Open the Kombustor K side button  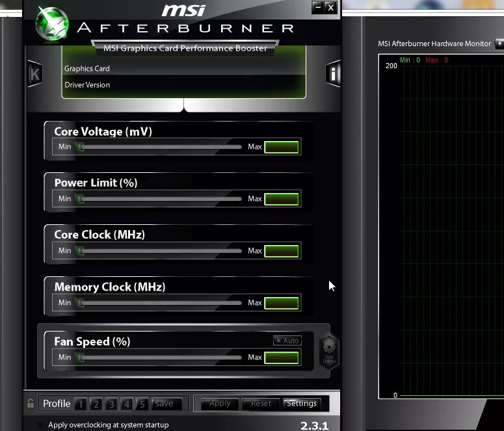coord(34,74)
